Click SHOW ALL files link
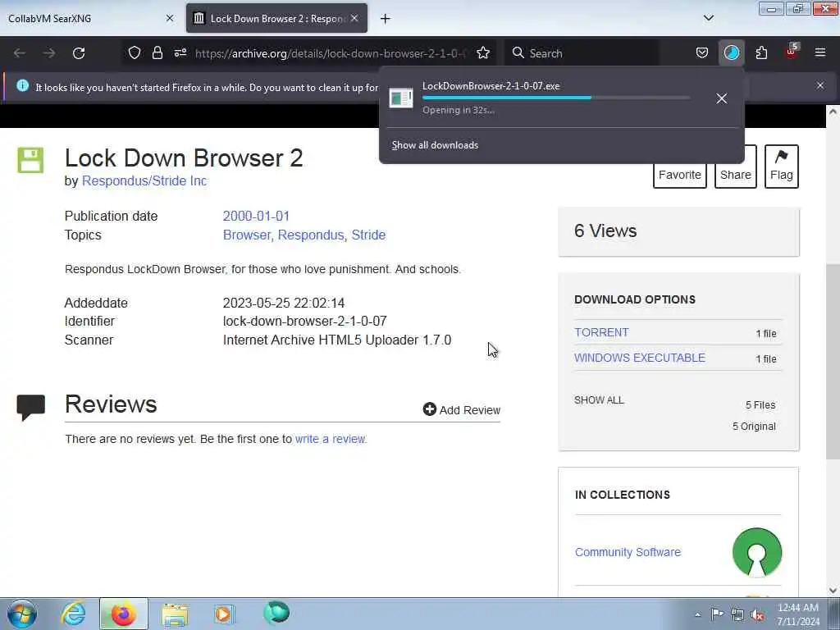The image size is (840, 630). [599, 400]
